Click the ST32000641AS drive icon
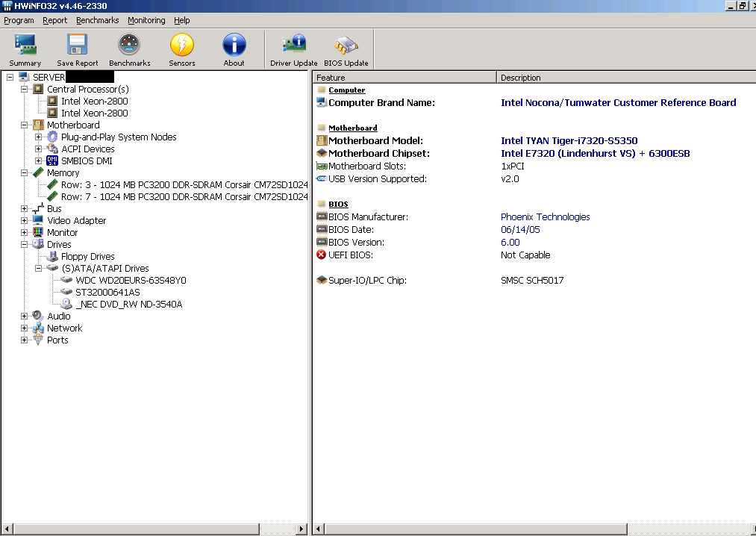The height and width of the screenshot is (536, 756). tap(66, 292)
